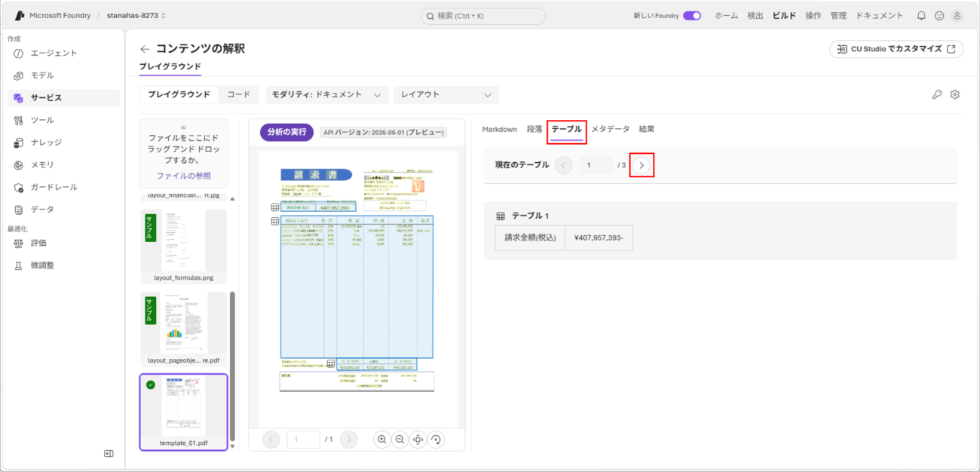980x472 pixels.
Task: Run analysis with 分析の実行
Action: pyautogui.click(x=287, y=132)
